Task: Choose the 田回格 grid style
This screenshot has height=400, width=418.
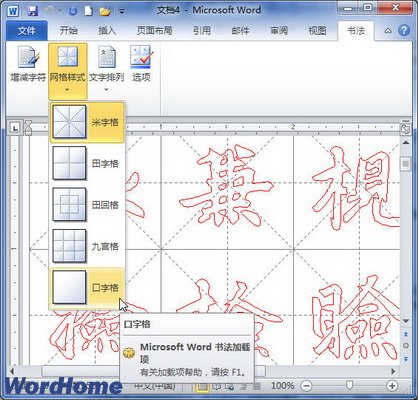Action: (87, 205)
